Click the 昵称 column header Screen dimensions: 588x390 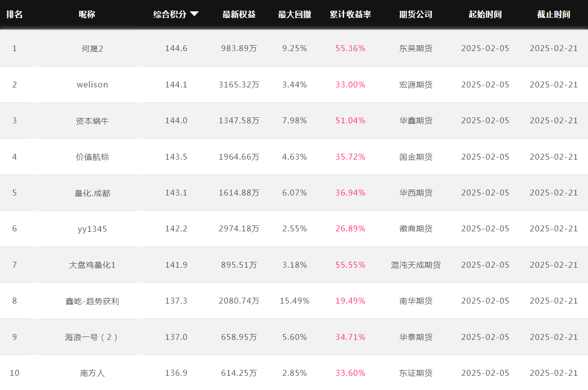pos(87,14)
